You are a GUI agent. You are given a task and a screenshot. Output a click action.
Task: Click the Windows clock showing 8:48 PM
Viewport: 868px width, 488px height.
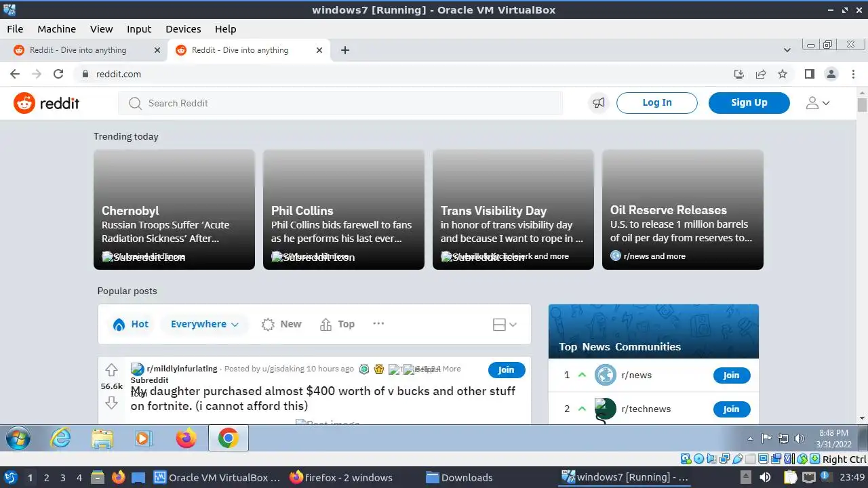click(x=834, y=439)
